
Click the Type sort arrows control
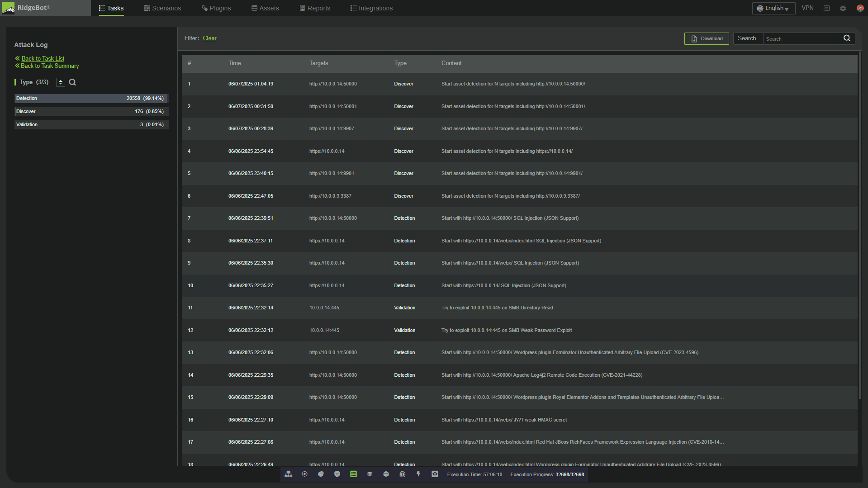(60, 82)
